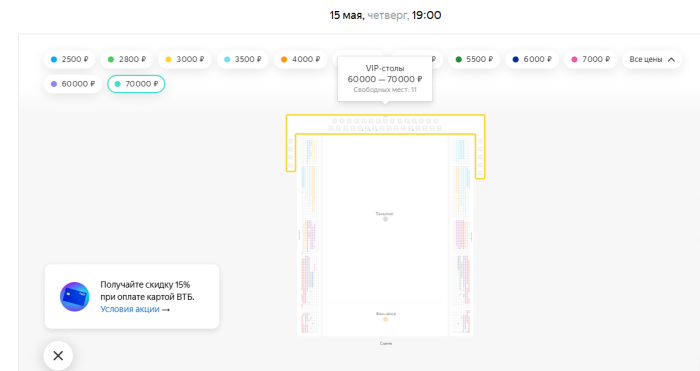Collapse the Все цены price list

click(652, 59)
